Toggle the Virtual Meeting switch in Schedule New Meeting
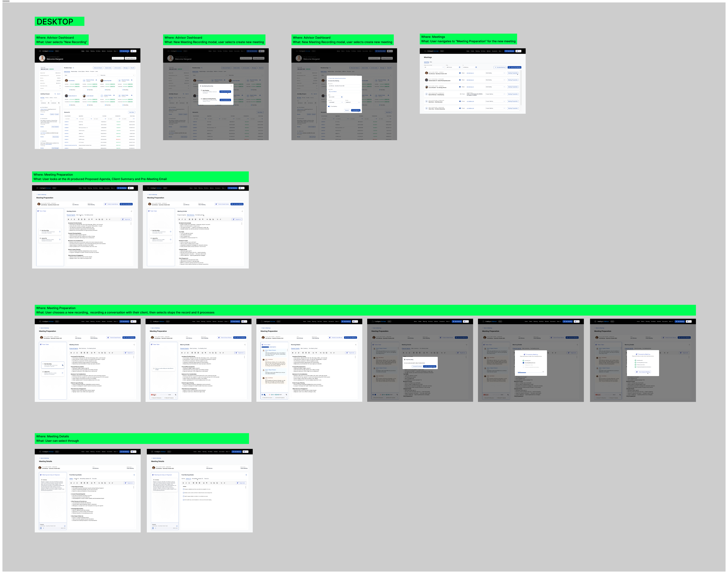The image size is (728, 574). pyautogui.click(x=329, y=107)
